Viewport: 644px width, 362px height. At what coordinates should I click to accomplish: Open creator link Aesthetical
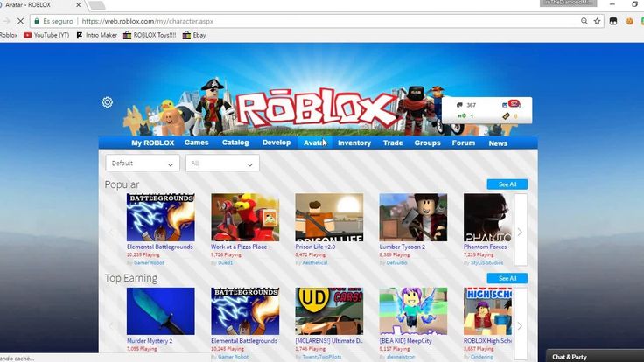pyautogui.click(x=315, y=262)
